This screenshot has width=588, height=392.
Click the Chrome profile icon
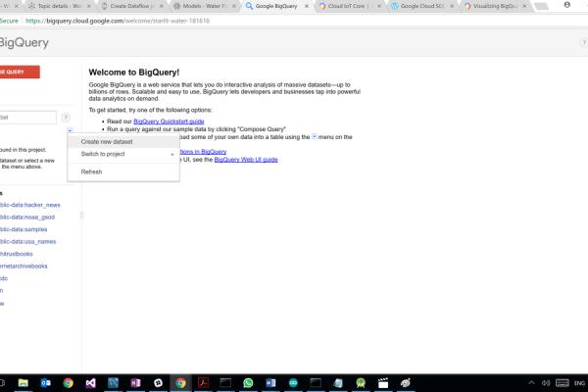tap(567, 5)
